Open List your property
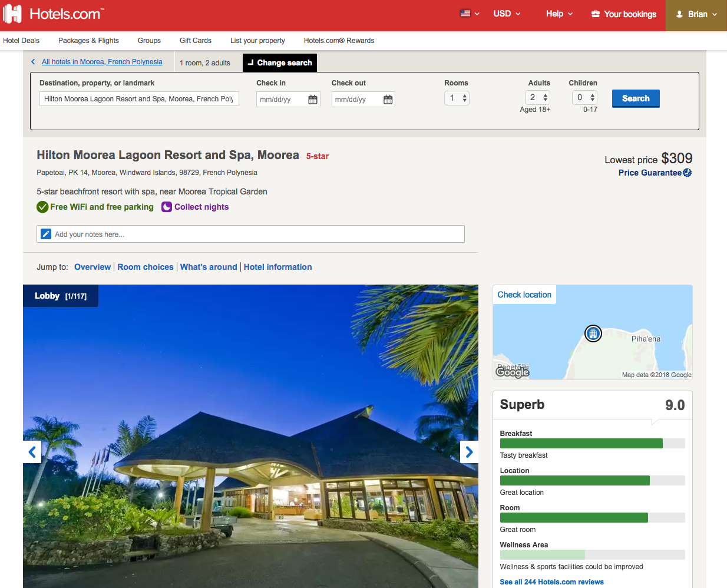Viewport: 727px width, 588px height. [257, 41]
